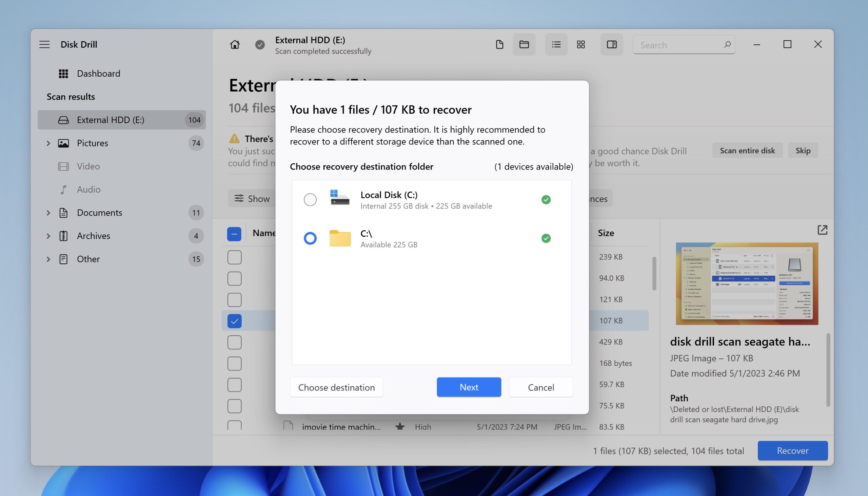
Task: Check the box for the 59.7 KB file
Action: click(x=234, y=385)
